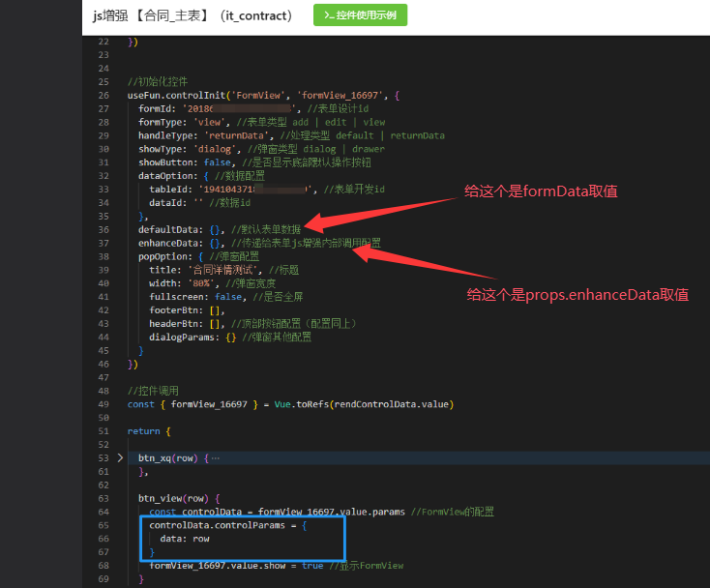This screenshot has height=588, width=710.
Task: Expand the folded btn_xq(row) function arrow
Action: click(120, 457)
